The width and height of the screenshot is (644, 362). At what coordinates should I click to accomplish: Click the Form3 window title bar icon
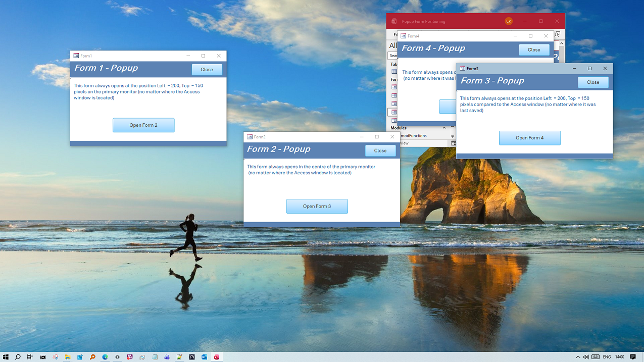click(x=462, y=68)
